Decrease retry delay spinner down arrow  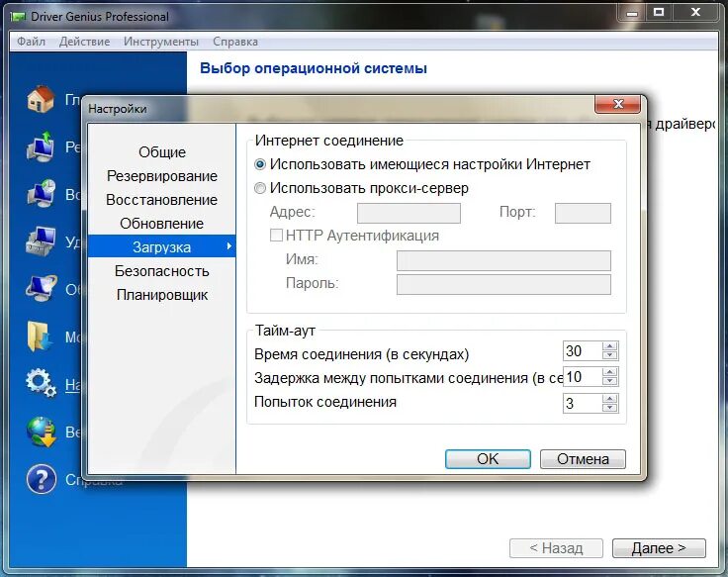[610, 381]
